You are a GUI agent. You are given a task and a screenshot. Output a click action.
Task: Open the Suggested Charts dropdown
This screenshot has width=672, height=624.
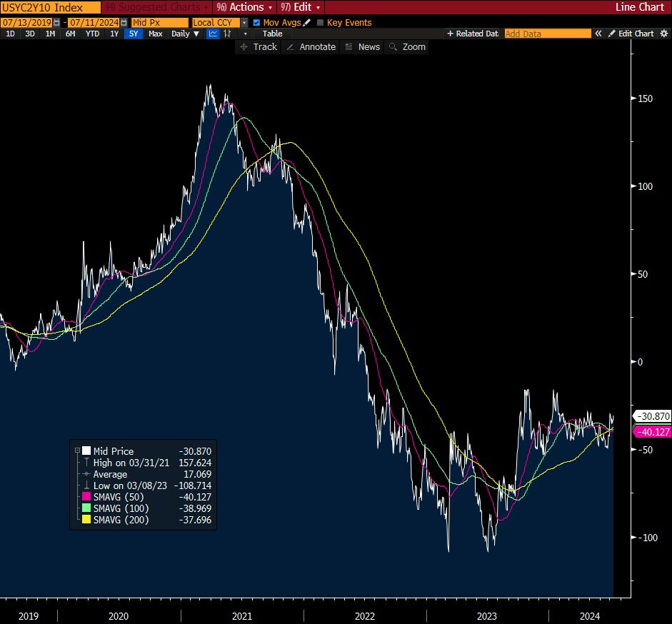tap(156, 7)
